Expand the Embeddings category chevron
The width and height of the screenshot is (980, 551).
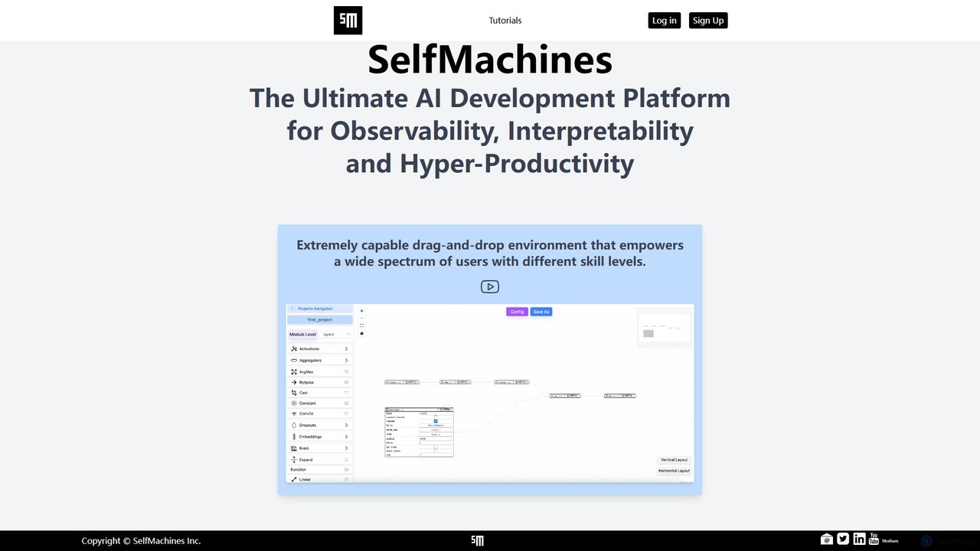pos(346,437)
